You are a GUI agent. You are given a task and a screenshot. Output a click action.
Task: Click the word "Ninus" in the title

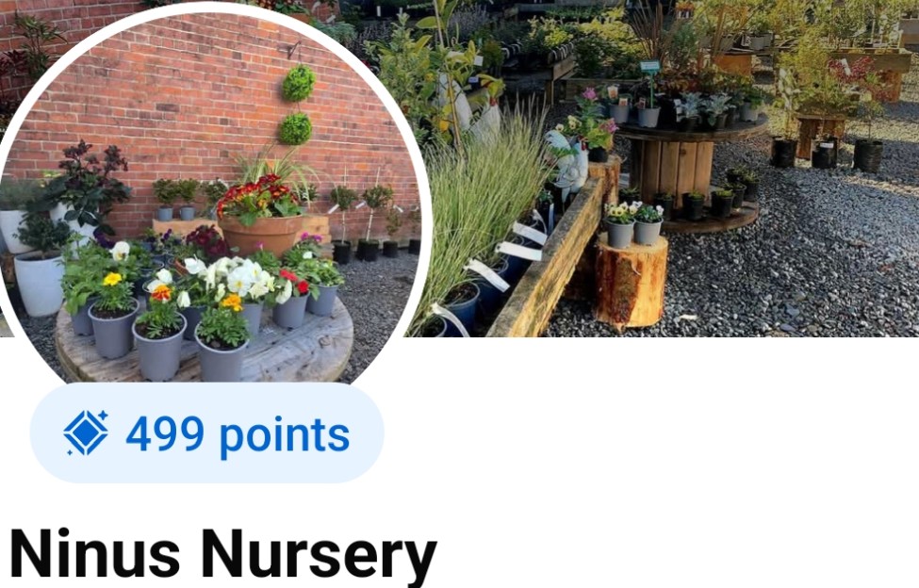[x=94, y=553]
